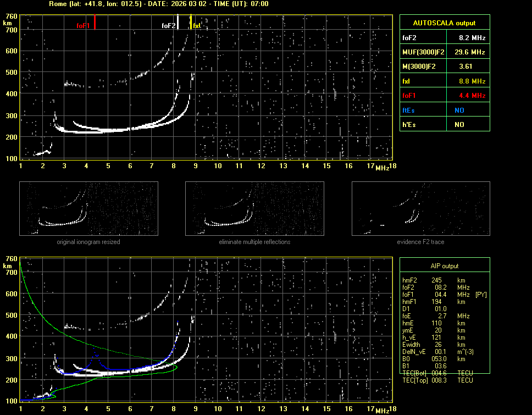
Task: Select the evidence F2 trace thumbnail
Action: [420, 208]
